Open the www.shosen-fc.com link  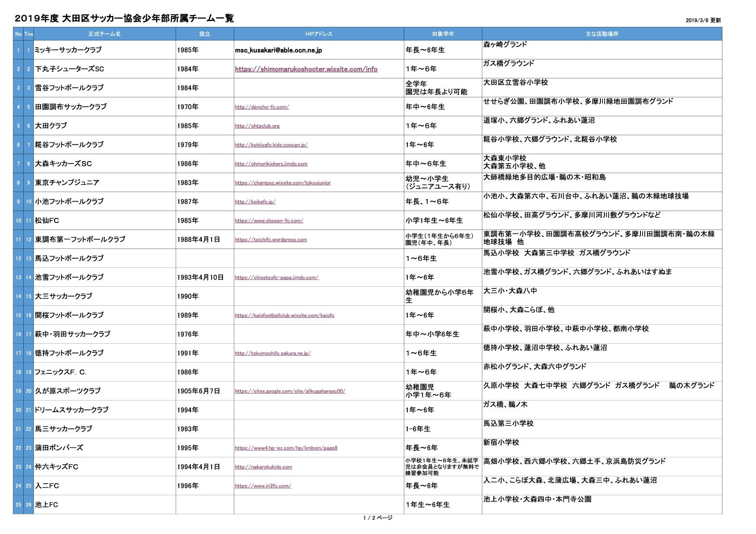269,220
